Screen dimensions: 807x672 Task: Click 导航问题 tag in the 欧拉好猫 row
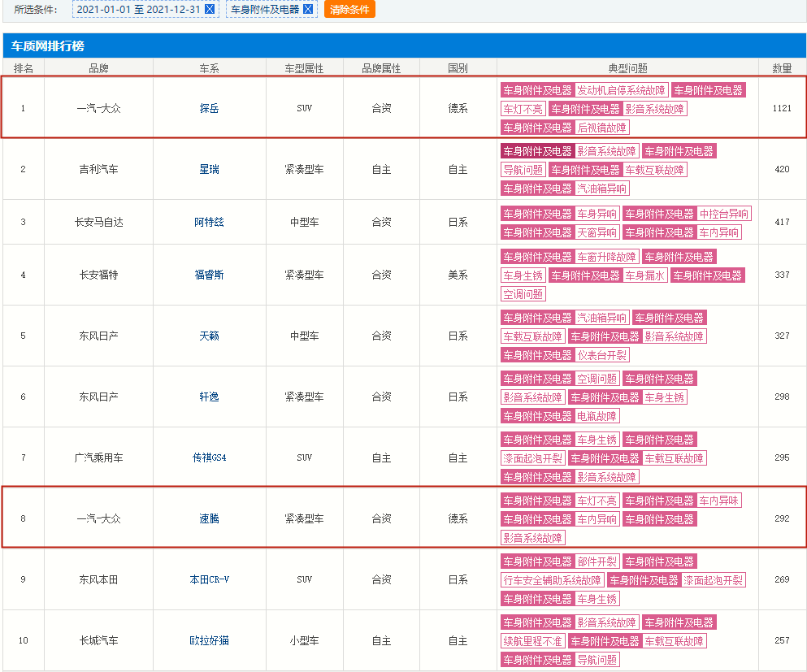tap(597, 660)
